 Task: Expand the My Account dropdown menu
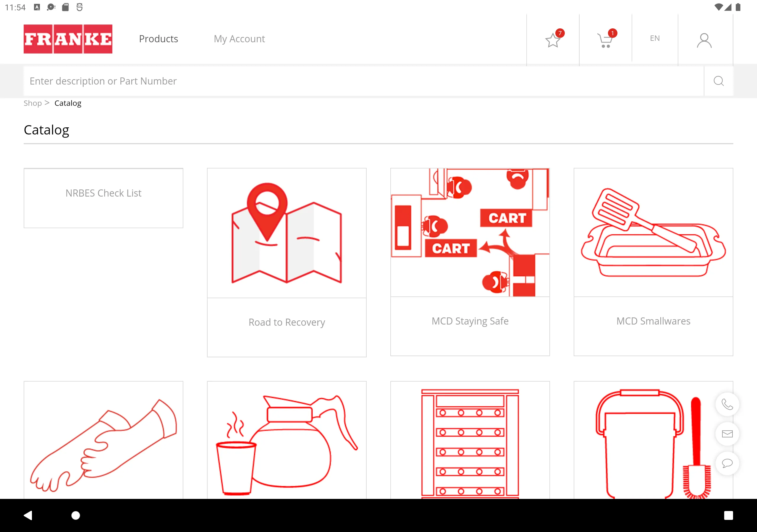click(240, 39)
